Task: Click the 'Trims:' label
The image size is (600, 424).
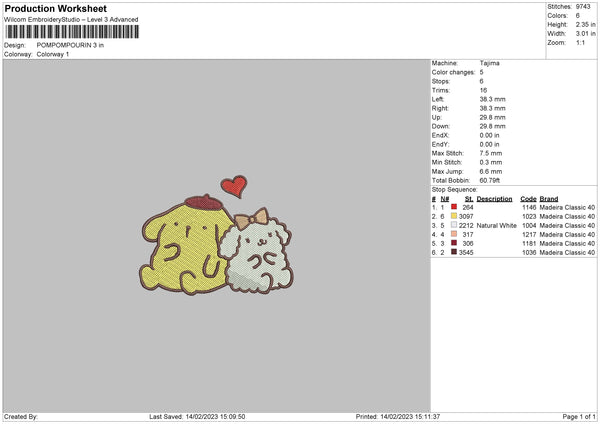Action: tap(440, 90)
